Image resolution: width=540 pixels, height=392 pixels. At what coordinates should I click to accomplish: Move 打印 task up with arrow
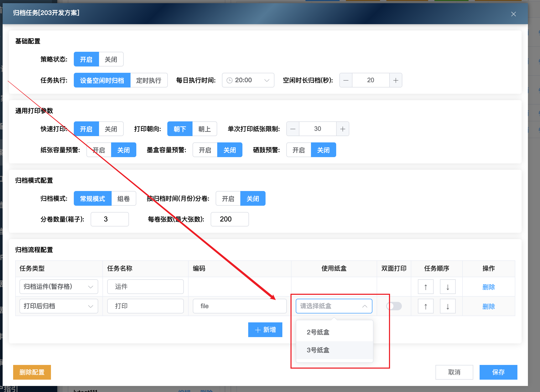[425, 306]
